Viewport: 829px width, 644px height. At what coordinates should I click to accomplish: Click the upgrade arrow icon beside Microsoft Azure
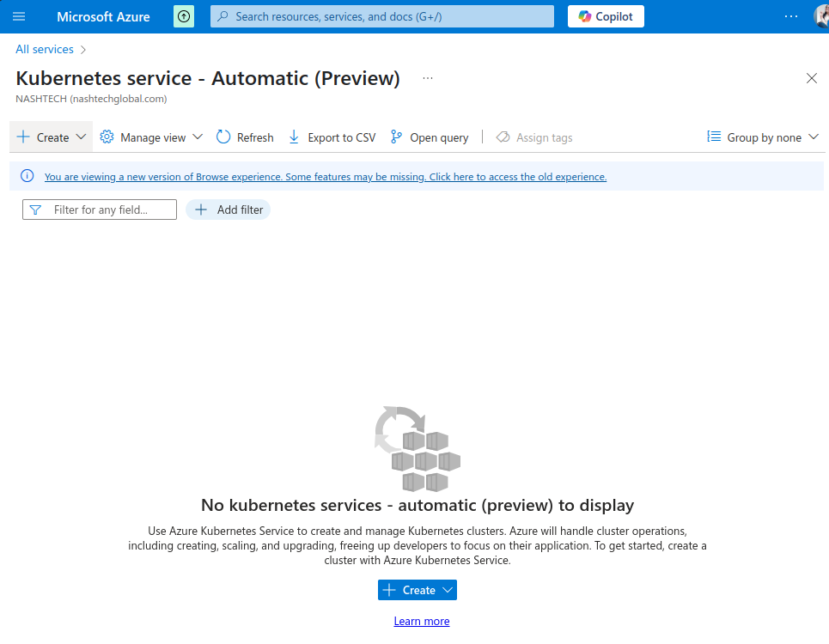(x=184, y=16)
